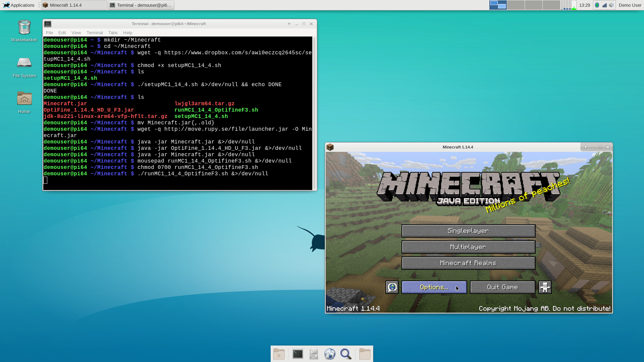Open the accessibility settings figure button
The width and height of the screenshot is (644, 362).
pyautogui.click(x=545, y=287)
